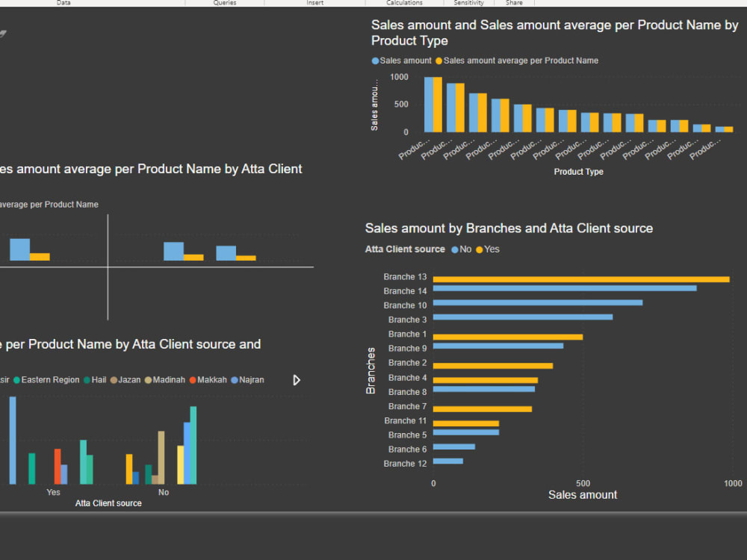Click the yellow 'Sales amount average' legend marker
Image resolution: width=747 pixels, height=560 pixels.
point(438,60)
